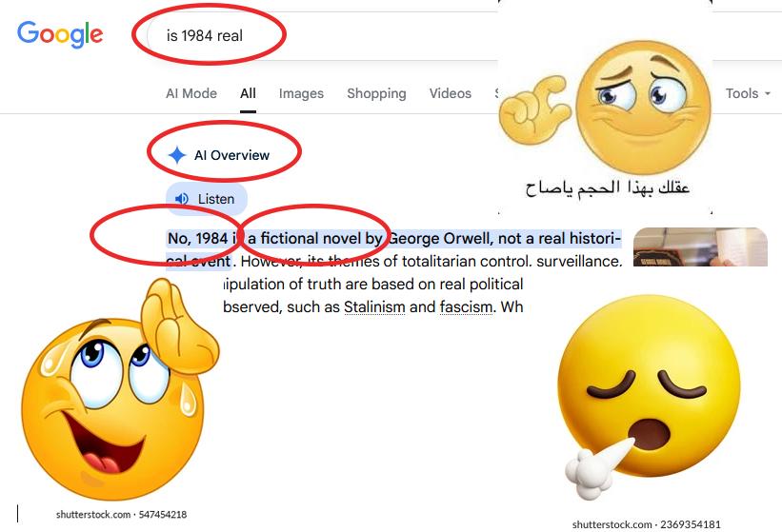Image resolution: width=782 pixels, height=532 pixels.
Task: Select the Images tab
Action: [x=301, y=93]
